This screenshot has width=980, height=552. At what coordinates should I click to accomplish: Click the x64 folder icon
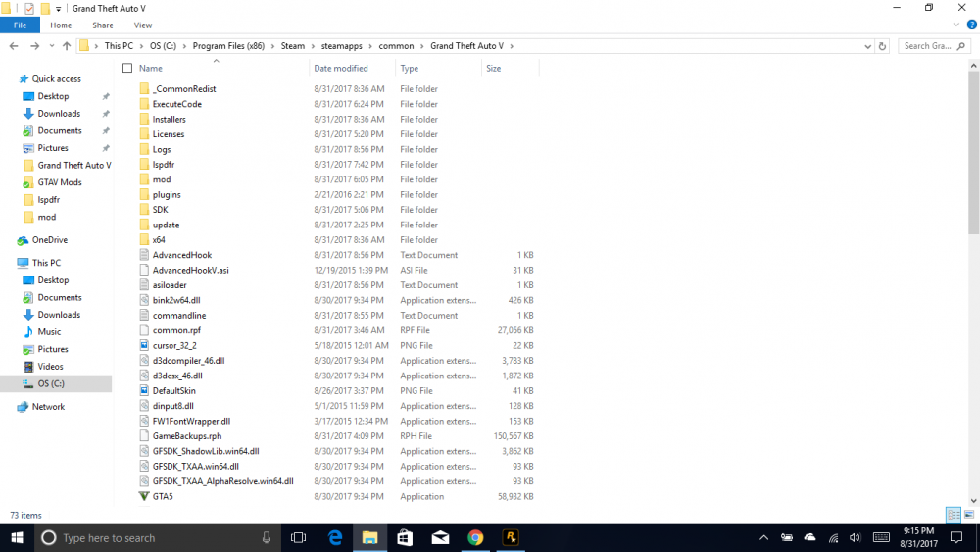pos(144,240)
